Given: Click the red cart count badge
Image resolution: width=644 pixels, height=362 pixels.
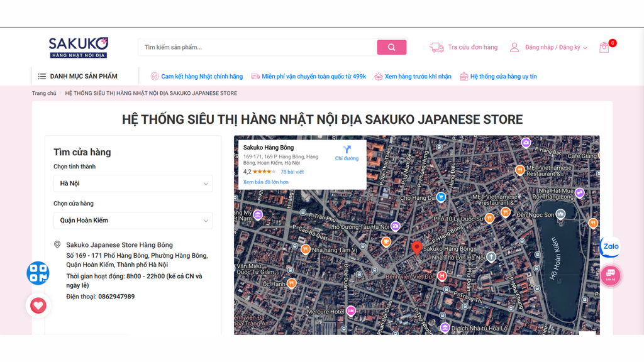Looking at the screenshot, I should pos(613,43).
